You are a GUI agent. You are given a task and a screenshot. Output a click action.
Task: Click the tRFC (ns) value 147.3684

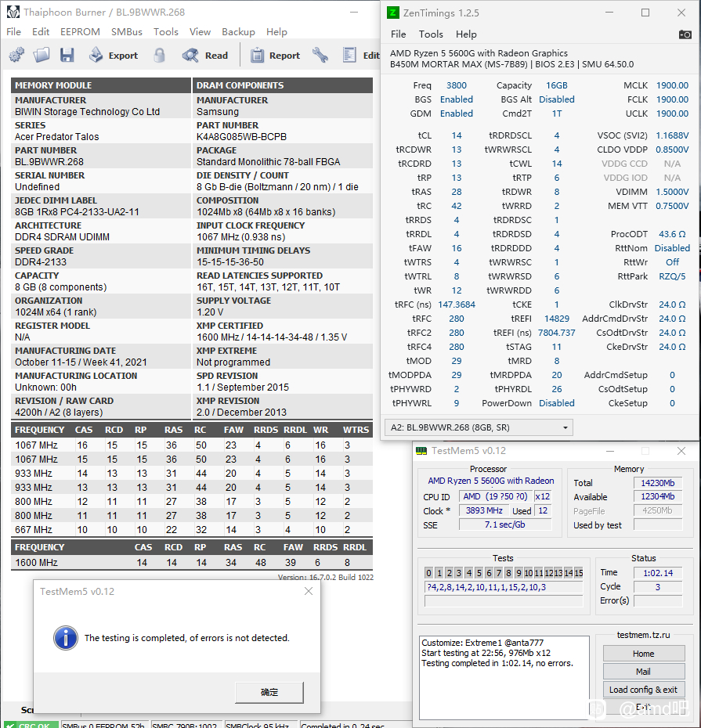pos(457,305)
